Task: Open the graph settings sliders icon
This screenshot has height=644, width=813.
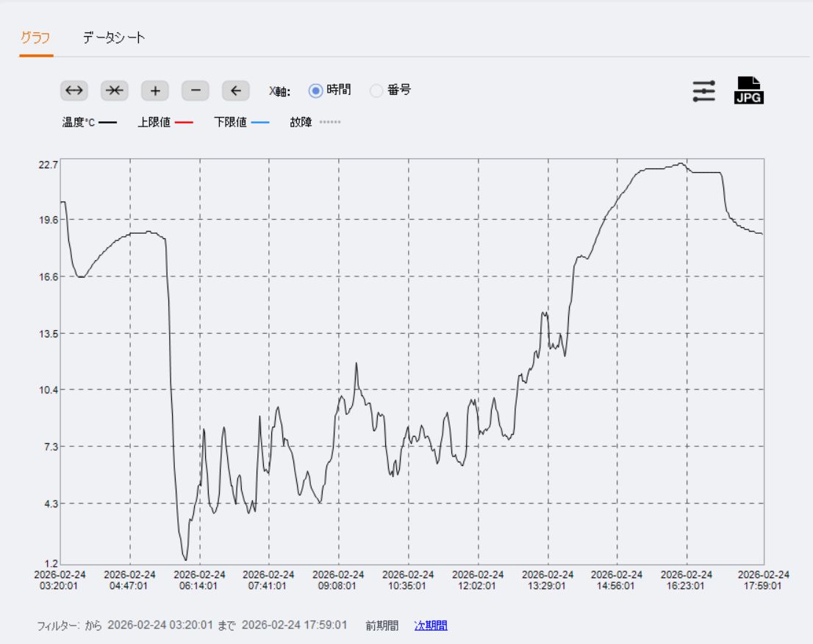Action: [703, 90]
